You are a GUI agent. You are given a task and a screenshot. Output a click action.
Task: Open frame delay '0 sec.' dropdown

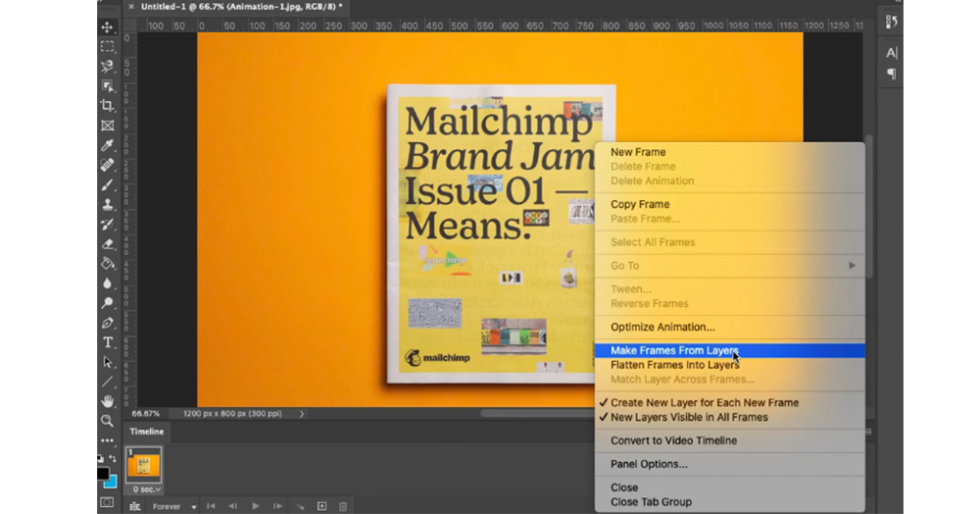point(146,489)
